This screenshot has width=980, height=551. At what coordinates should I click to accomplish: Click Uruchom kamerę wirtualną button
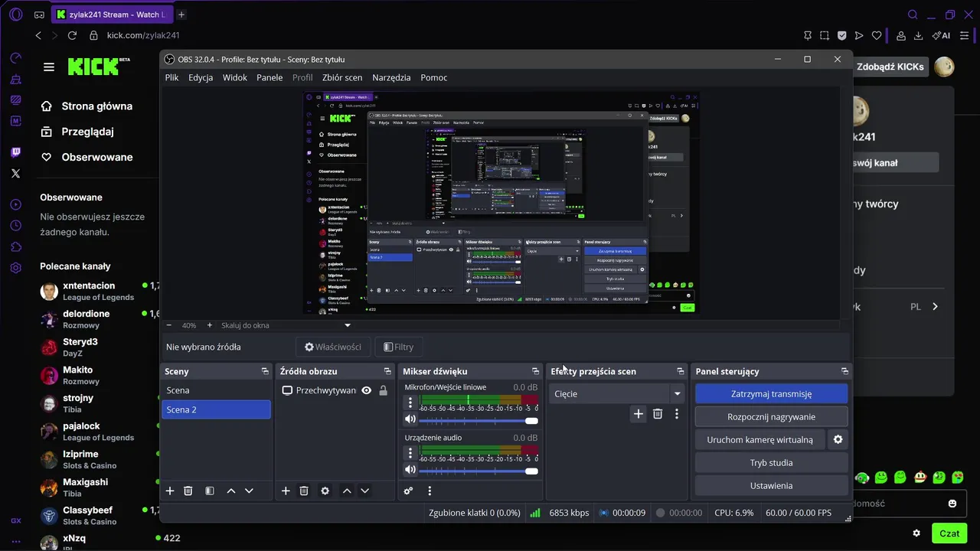click(759, 440)
